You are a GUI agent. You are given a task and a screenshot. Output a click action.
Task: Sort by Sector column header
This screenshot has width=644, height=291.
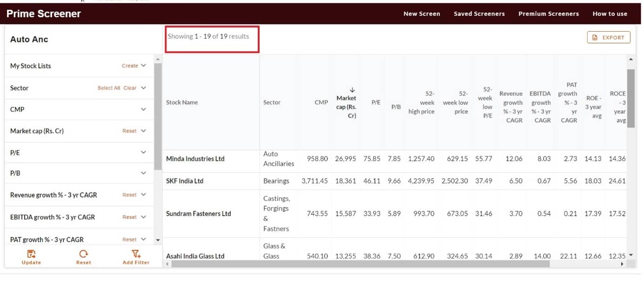point(272,102)
